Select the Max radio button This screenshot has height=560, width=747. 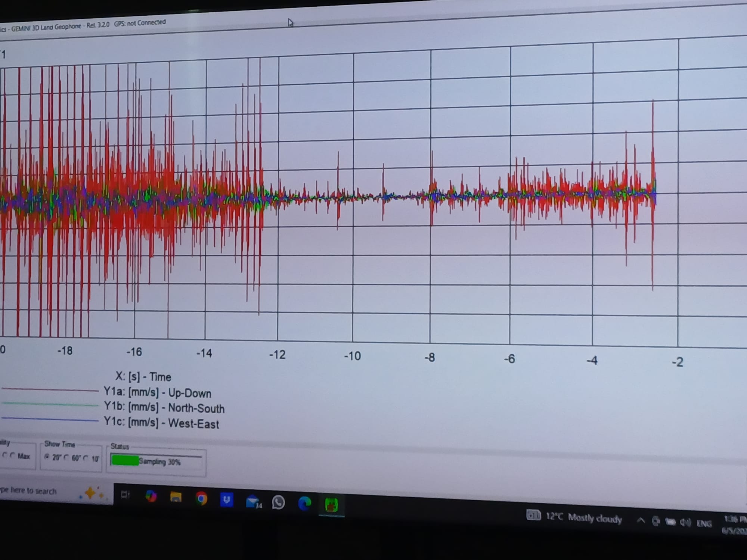pyautogui.click(x=13, y=455)
